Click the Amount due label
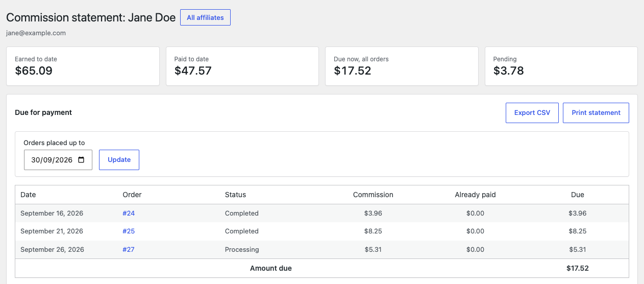 (x=271, y=268)
